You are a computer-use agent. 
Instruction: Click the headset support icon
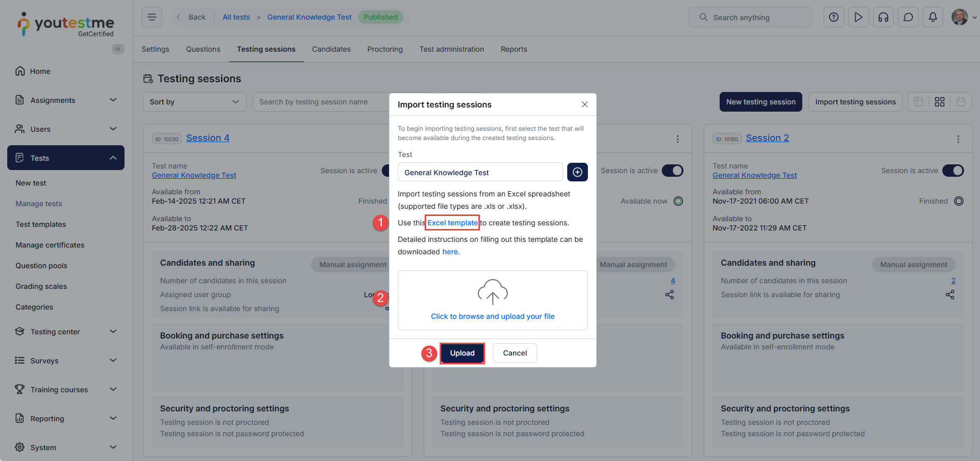[x=883, y=17]
